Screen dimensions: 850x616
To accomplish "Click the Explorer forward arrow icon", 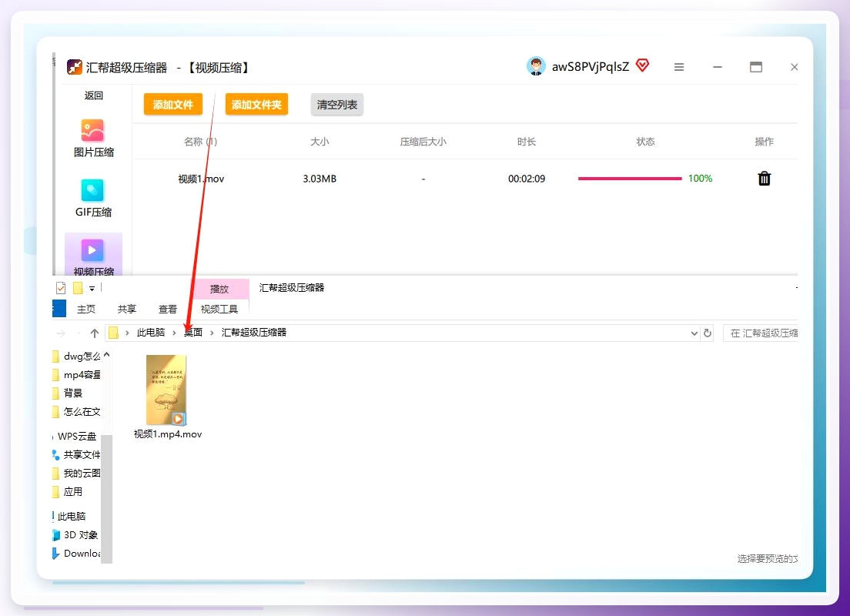I will [61, 333].
